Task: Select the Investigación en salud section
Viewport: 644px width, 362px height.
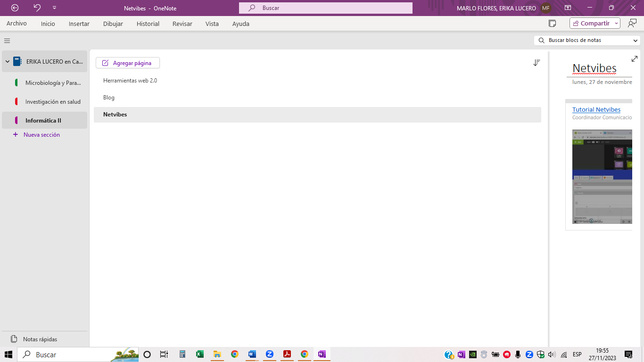Action: (45, 102)
